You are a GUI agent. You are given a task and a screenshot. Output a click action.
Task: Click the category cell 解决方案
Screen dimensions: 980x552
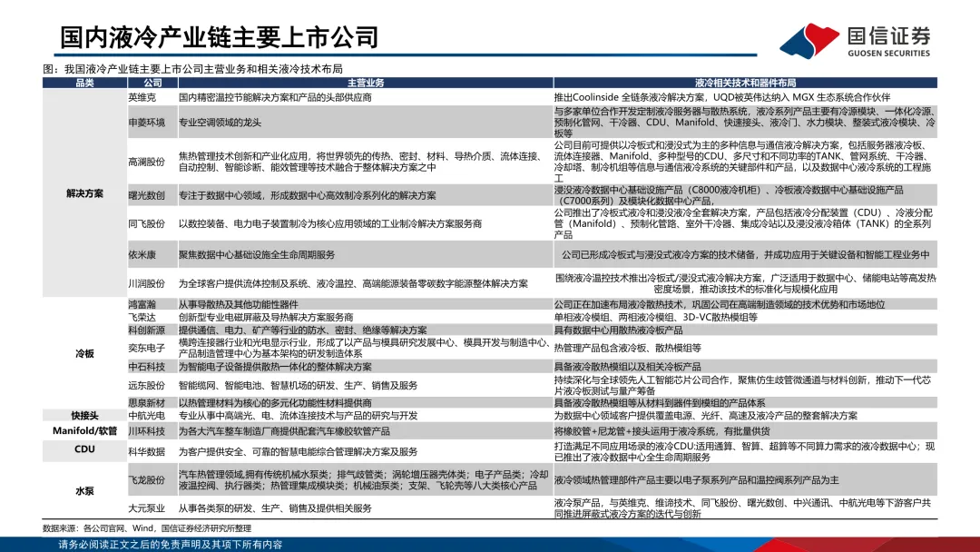[x=85, y=193]
